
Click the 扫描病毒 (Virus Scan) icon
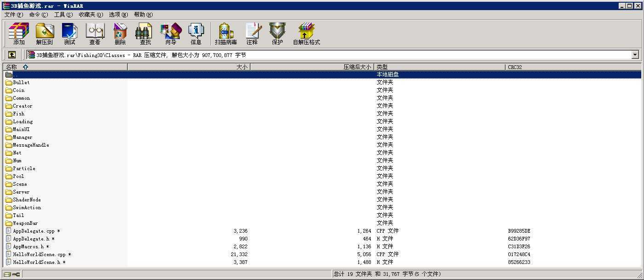coord(226,34)
